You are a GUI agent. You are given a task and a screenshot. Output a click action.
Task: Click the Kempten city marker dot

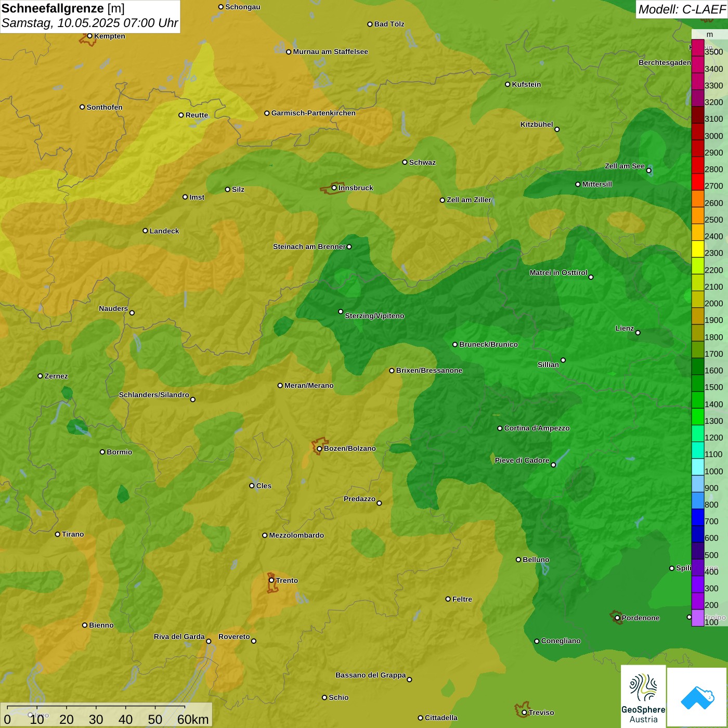click(x=89, y=36)
